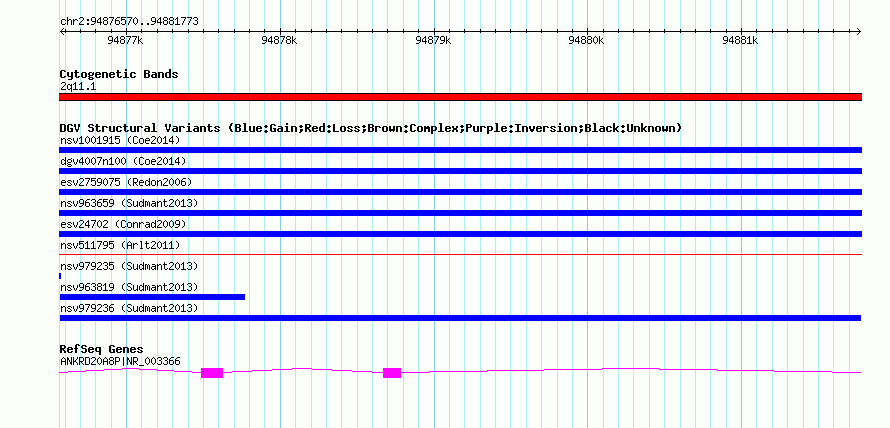This screenshot has height=428, width=890.
Task: Click the 94881k ruler tick label
Action: (740, 40)
